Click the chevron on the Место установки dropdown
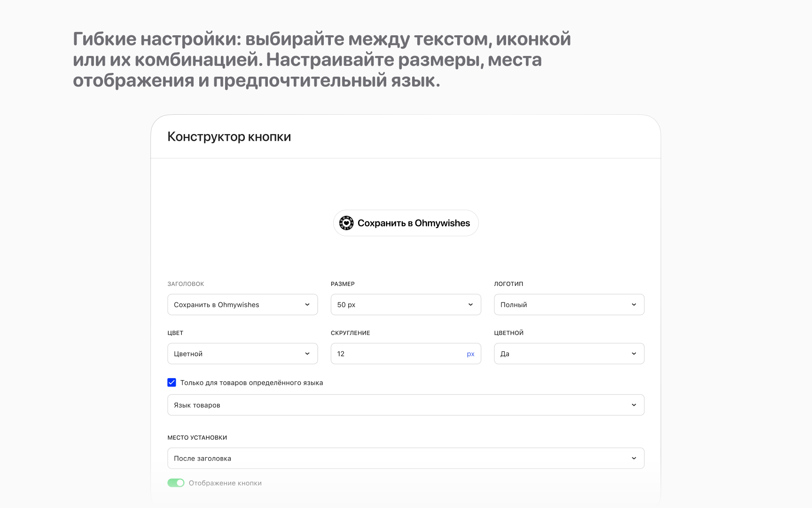Screen dimensions: 812x508 tap(635, 458)
